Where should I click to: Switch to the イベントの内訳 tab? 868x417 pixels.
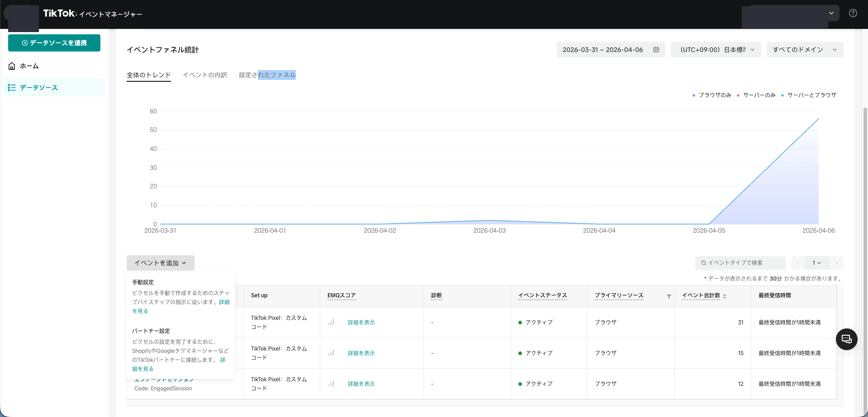[204, 75]
